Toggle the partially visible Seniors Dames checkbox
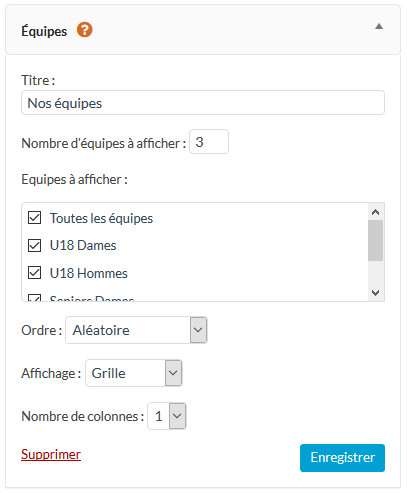This screenshot has height=493, width=407. click(34, 298)
